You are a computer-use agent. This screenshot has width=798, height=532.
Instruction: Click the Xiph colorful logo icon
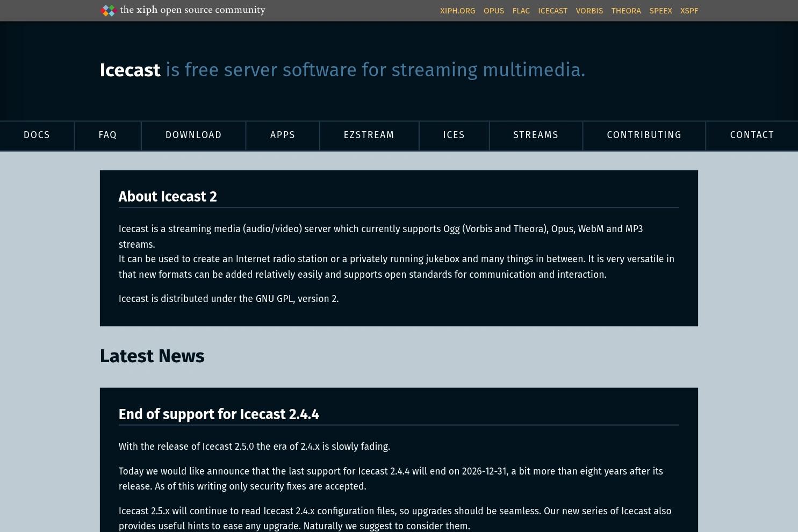tap(109, 11)
